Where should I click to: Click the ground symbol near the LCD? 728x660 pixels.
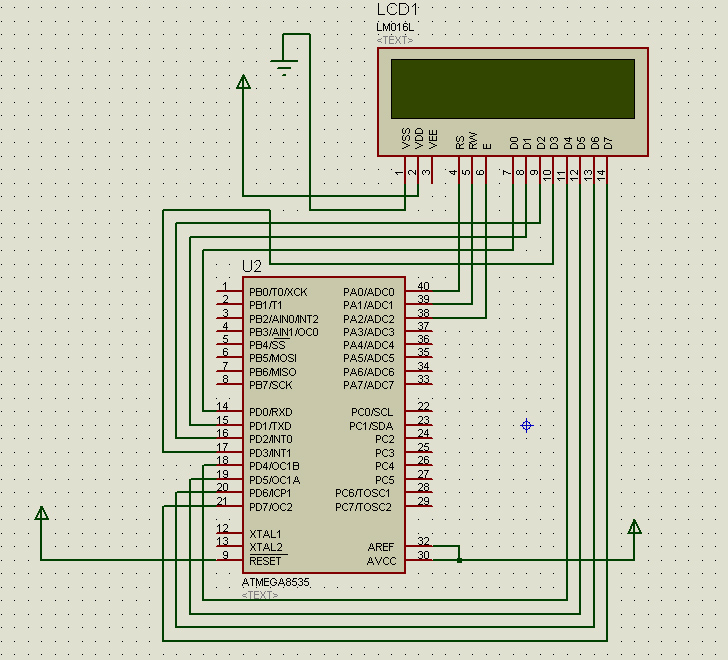285,68
